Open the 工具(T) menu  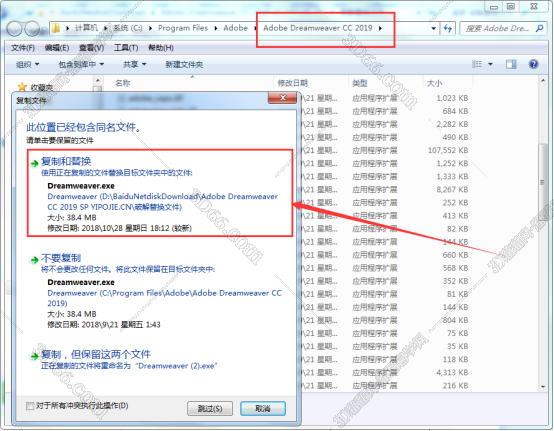pos(126,48)
